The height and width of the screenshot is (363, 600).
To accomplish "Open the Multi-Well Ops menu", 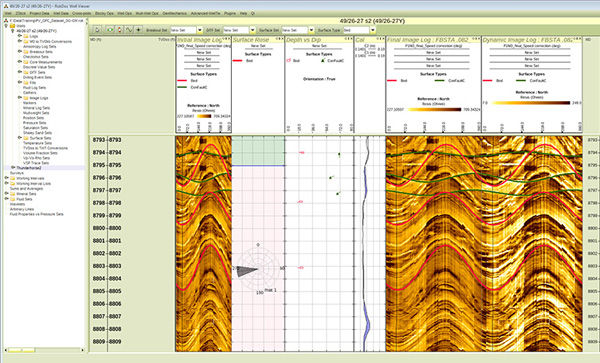I will (x=147, y=13).
